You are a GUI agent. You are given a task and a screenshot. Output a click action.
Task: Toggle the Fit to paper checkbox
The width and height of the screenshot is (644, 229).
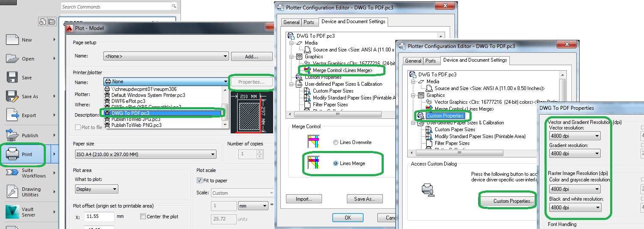point(199,181)
